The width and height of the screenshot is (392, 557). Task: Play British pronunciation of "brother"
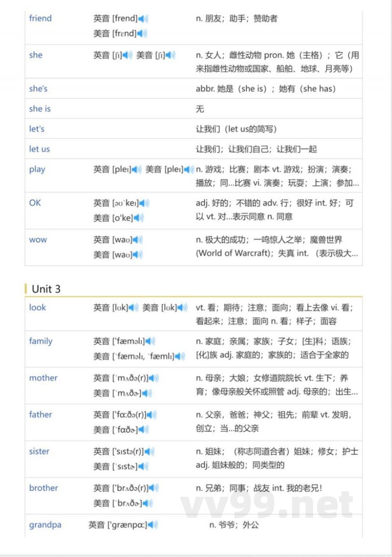click(153, 488)
